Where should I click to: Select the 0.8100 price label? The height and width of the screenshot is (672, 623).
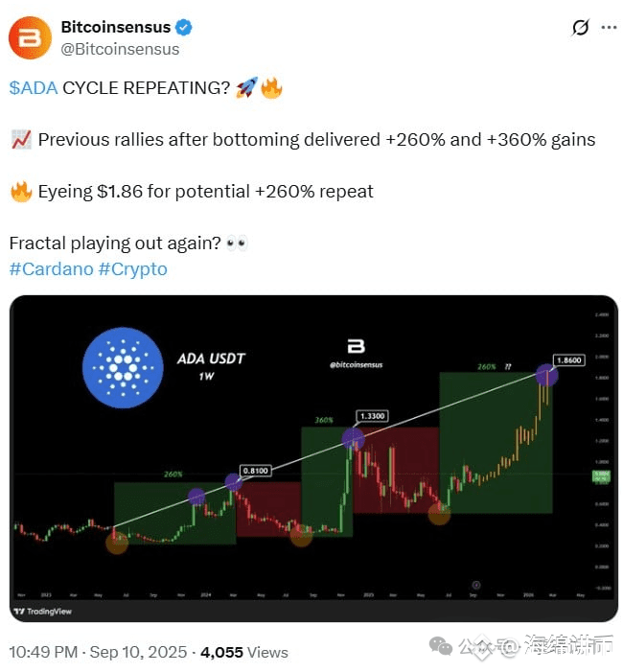255,471
